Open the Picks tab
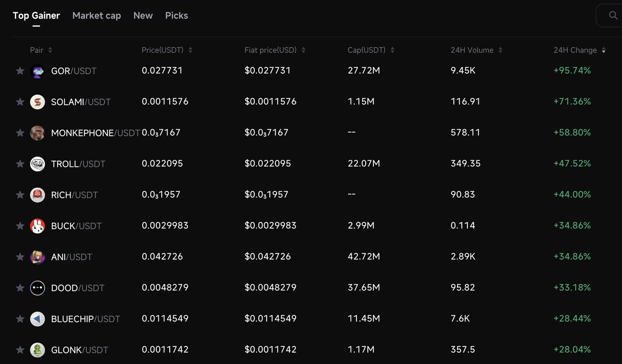The height and width of the screenshot is (364, 622). pos(176,16)
